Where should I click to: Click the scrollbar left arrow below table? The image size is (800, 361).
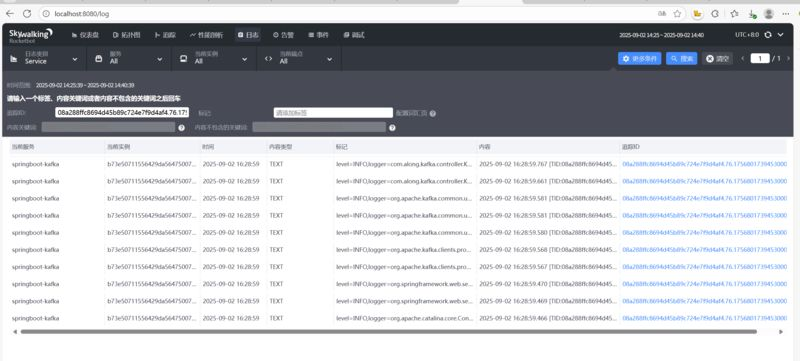[15, 331]
